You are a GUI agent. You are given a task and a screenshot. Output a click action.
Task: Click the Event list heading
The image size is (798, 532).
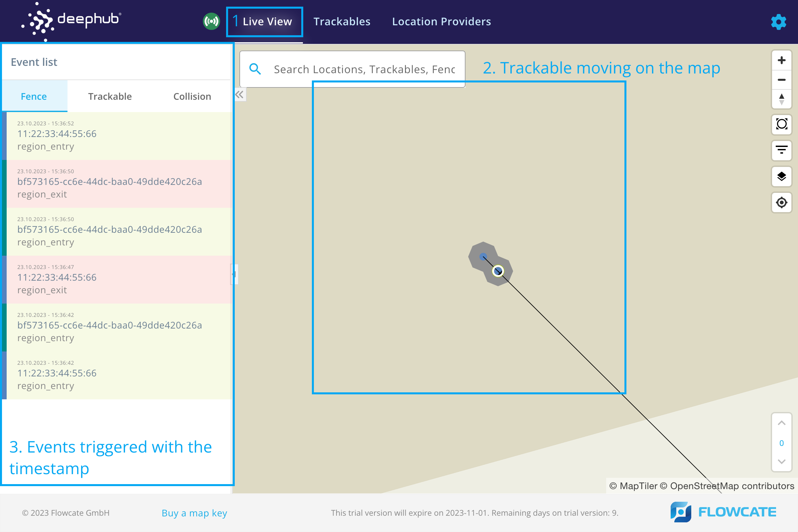pos(34,62)
